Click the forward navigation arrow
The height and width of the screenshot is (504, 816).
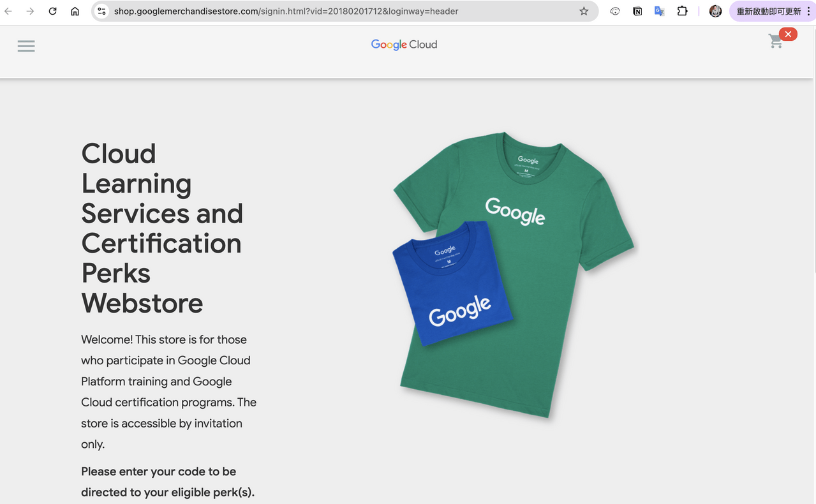coord(29,11)
